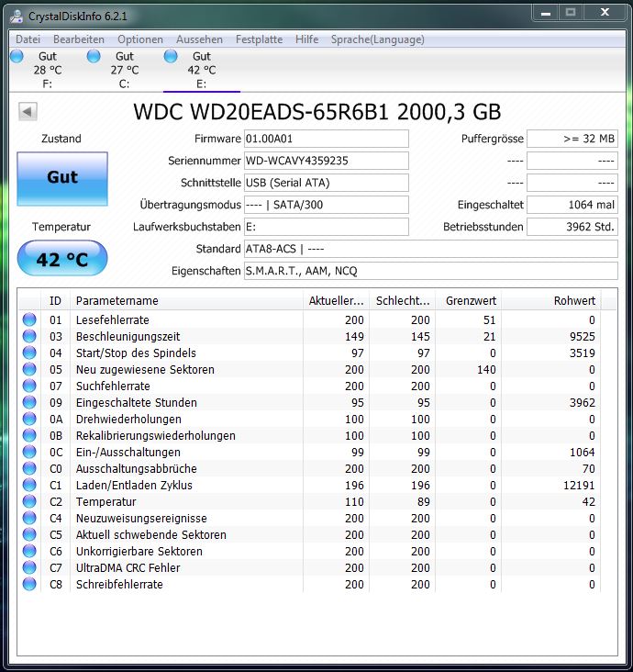The width and height of the screenshot is (633, 672).
Task: Click the Standard field ATA8-ACS
Action: click(431, 249)
